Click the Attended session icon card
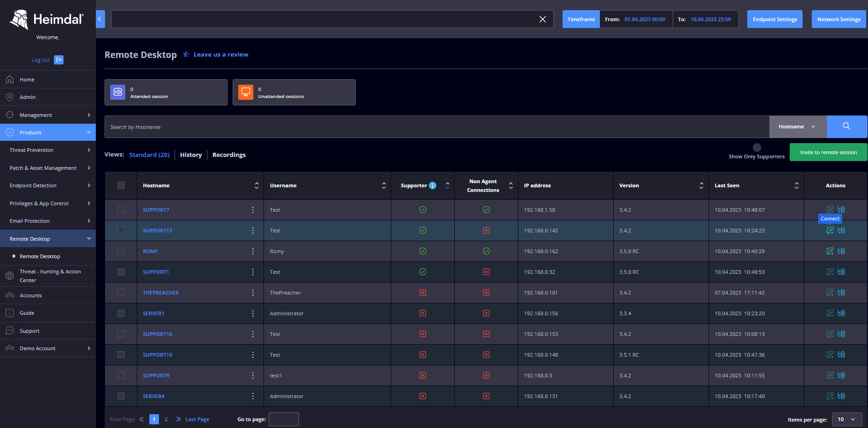This screenshot has height=428, width=868. (118, 92)
